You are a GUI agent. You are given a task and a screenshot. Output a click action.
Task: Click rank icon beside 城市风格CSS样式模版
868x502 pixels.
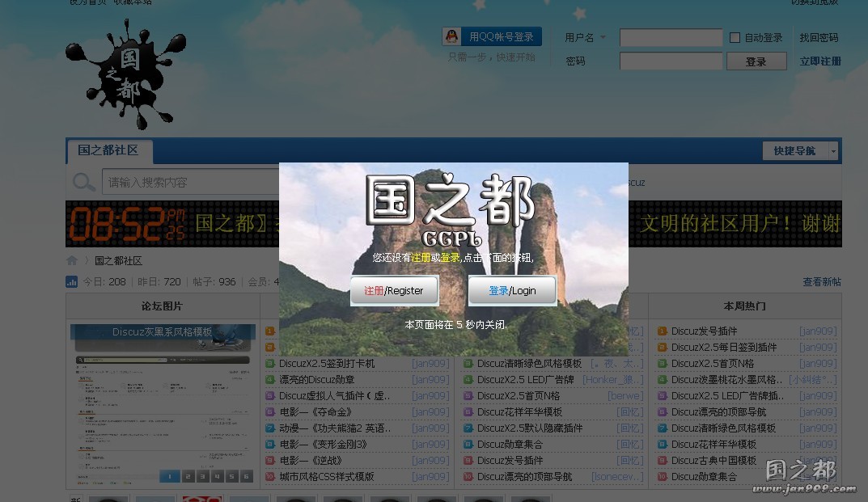point(270,477)
